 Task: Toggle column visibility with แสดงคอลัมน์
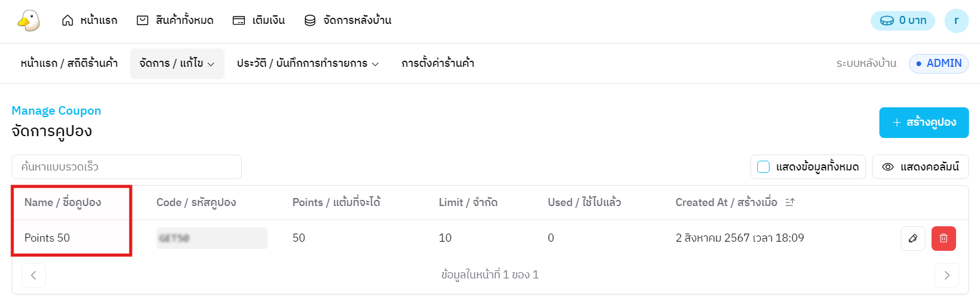(x=920, y=167)
